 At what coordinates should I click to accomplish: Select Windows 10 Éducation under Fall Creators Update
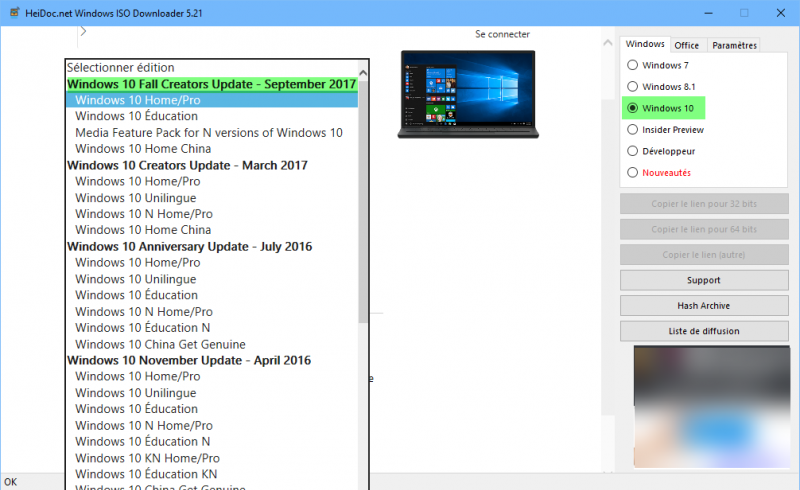pyautogui.click(x=212, y=116)
